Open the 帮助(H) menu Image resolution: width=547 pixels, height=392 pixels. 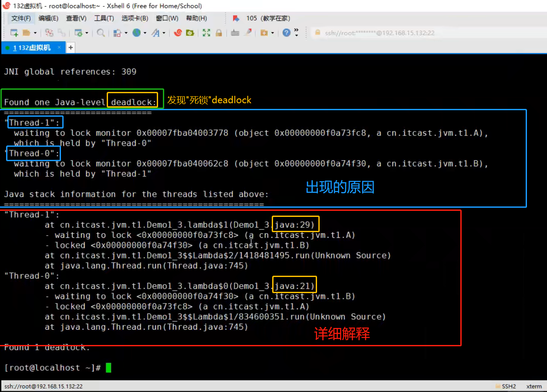tap(196, 18)
